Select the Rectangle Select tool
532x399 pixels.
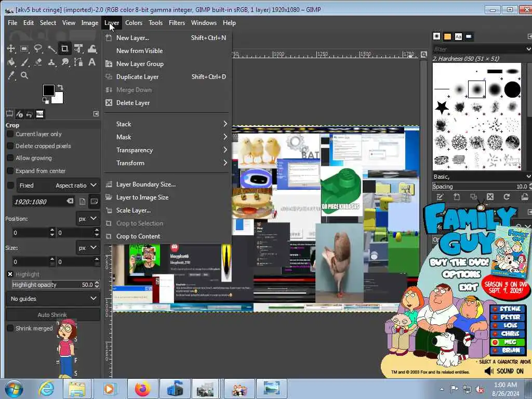click(x=24, y=49)
